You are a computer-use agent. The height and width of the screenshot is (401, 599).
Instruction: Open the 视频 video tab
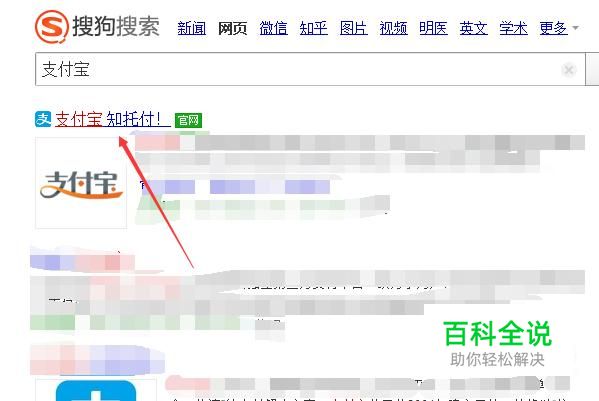tap(393, 28)
